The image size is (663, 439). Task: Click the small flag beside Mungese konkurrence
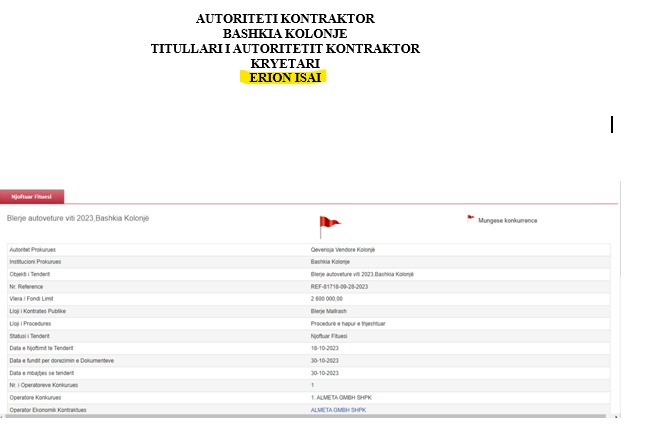click(471, 217)
